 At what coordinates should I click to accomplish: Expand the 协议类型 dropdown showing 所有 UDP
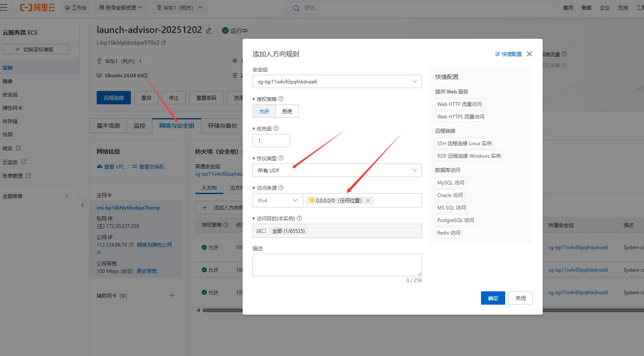(x=337, y=170)
